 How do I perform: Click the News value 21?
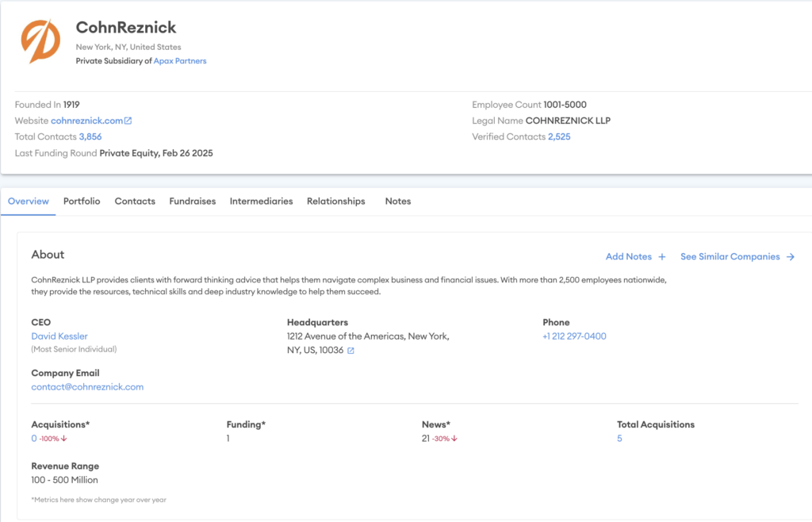click(426, 439)
